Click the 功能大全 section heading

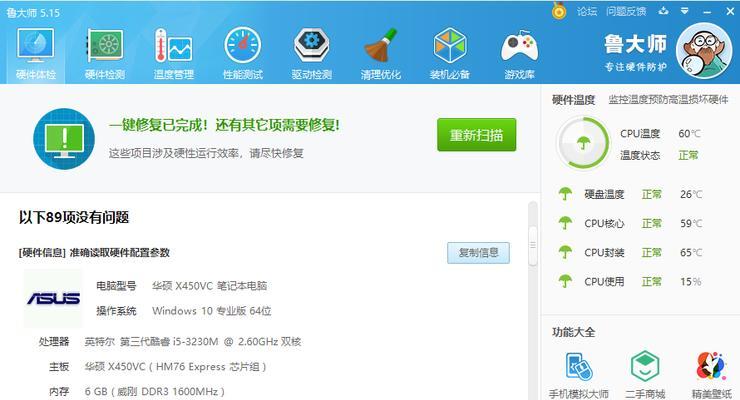(x=573, y=332)
